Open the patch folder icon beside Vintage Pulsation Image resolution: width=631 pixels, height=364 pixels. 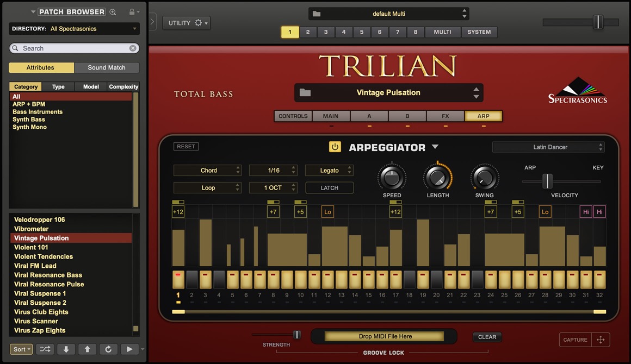[x=305, y=93]
